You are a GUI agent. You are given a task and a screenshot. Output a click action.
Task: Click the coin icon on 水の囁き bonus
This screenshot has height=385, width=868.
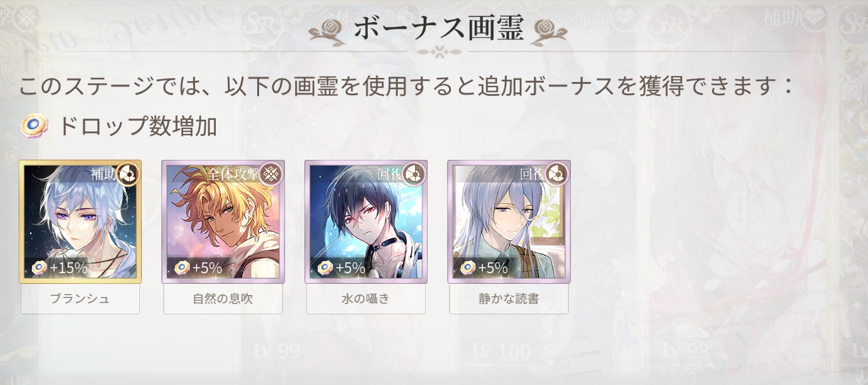[325, 268]
